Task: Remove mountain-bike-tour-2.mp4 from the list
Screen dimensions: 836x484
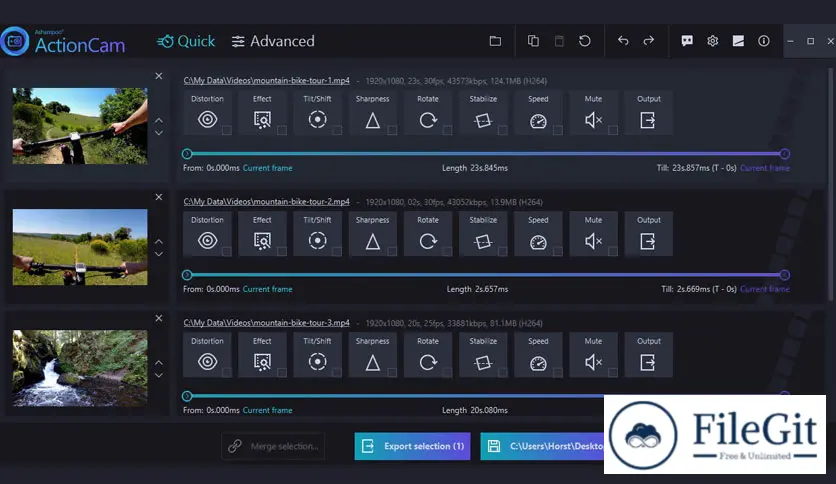Action: (159, 197)
